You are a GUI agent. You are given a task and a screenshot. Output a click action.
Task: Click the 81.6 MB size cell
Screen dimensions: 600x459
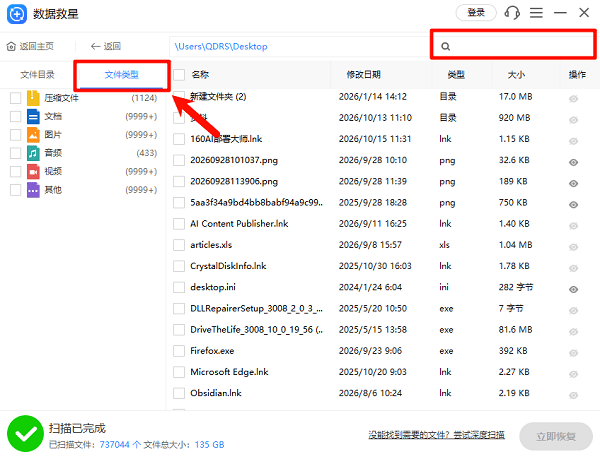(515, 330)
